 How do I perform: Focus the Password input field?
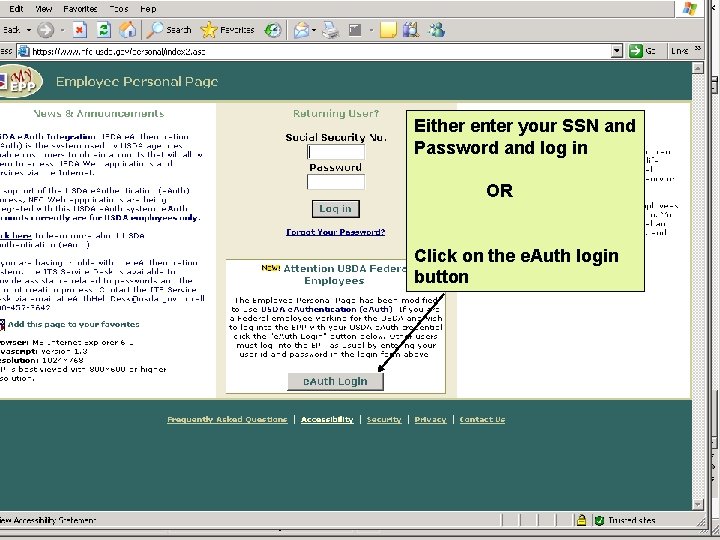coord(336,182)
